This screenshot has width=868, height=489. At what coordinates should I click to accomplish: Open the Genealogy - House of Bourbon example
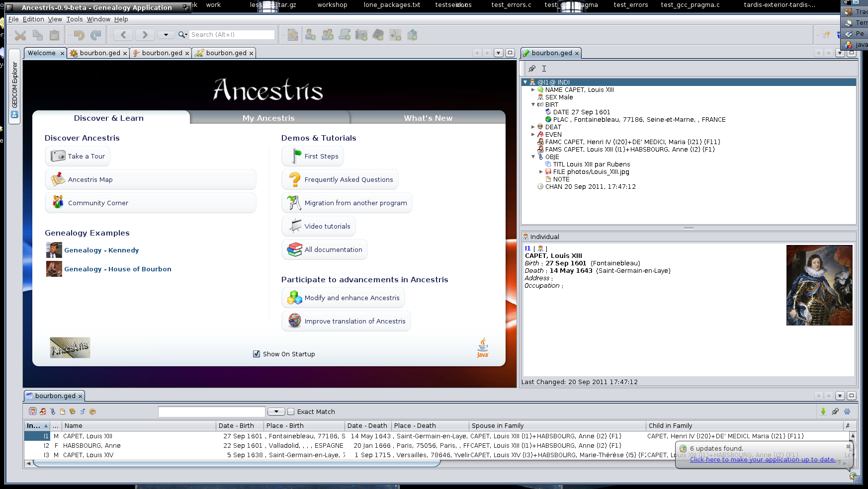(117, 269)
